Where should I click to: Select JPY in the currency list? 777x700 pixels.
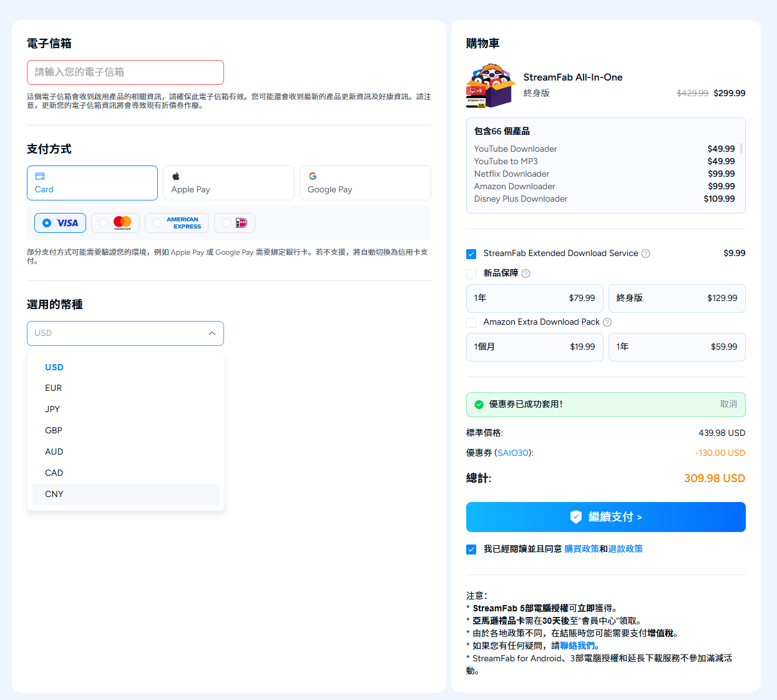[x=126, y=410]
